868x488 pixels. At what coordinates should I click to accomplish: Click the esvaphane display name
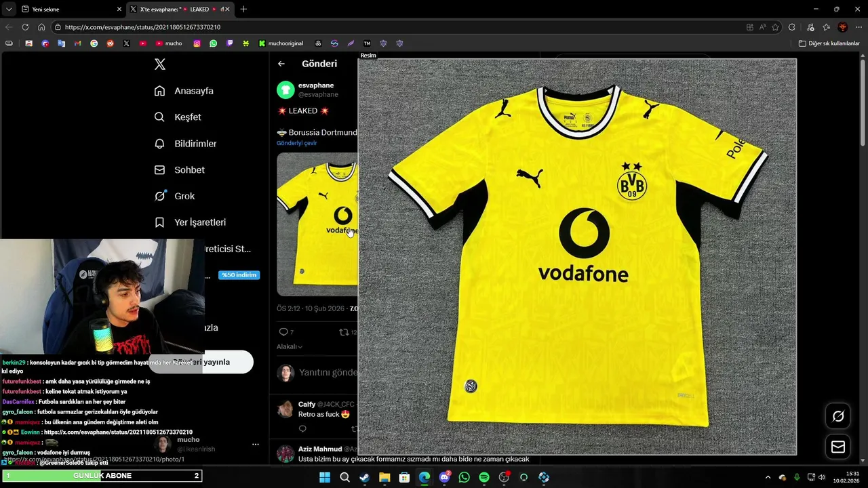[316, 85]
